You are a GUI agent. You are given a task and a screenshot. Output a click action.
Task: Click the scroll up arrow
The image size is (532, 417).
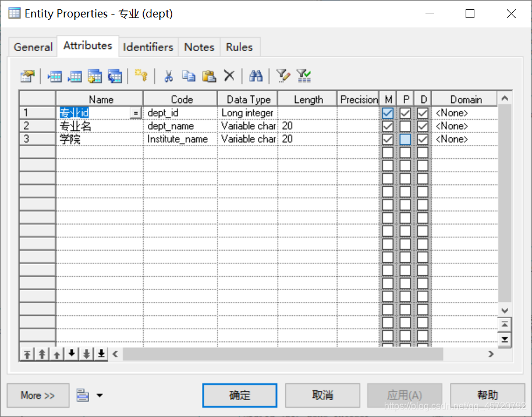click(x=505, y=98)
